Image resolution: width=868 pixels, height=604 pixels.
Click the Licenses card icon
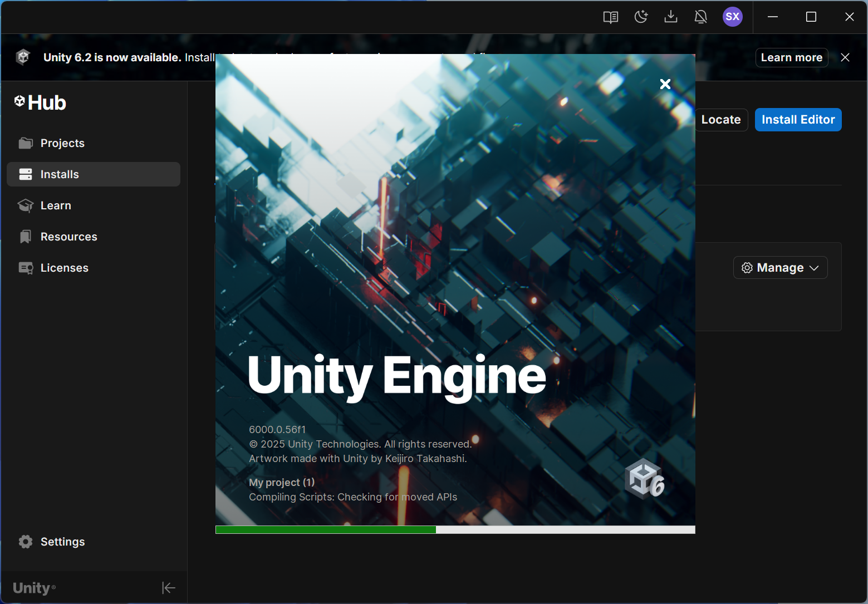26,268
